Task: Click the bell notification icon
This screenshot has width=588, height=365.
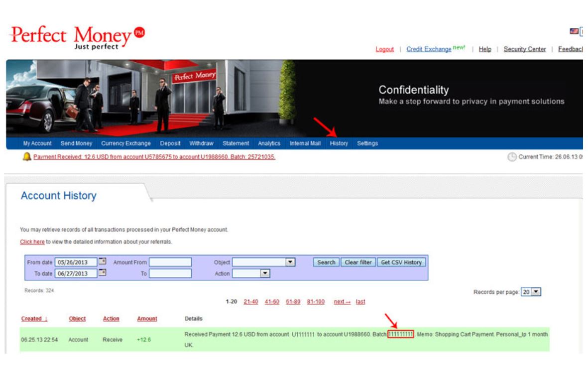Action: pos(26,157)
